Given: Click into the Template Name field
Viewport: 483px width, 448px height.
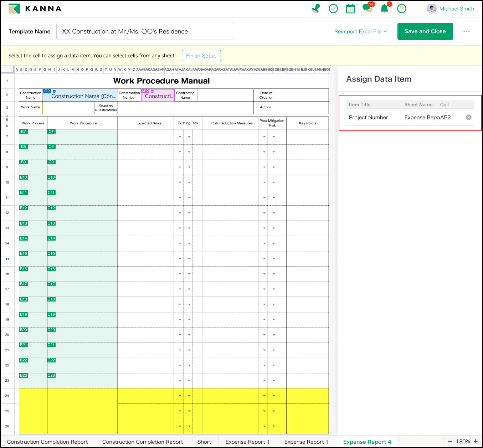Looking at the screenshot, I should [x=144, y=31].
